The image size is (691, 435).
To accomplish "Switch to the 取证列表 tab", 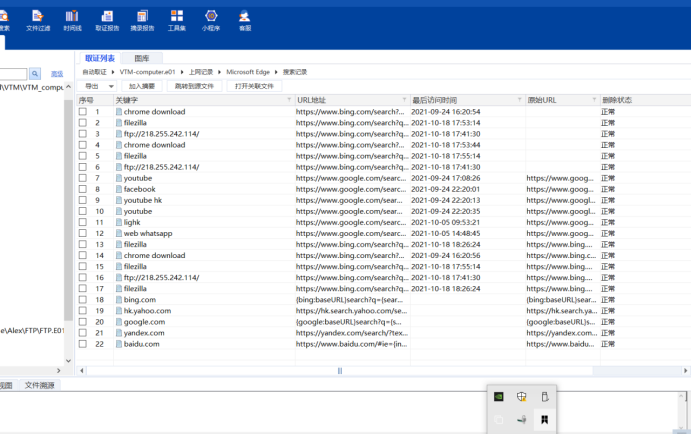I will point(100,58).
